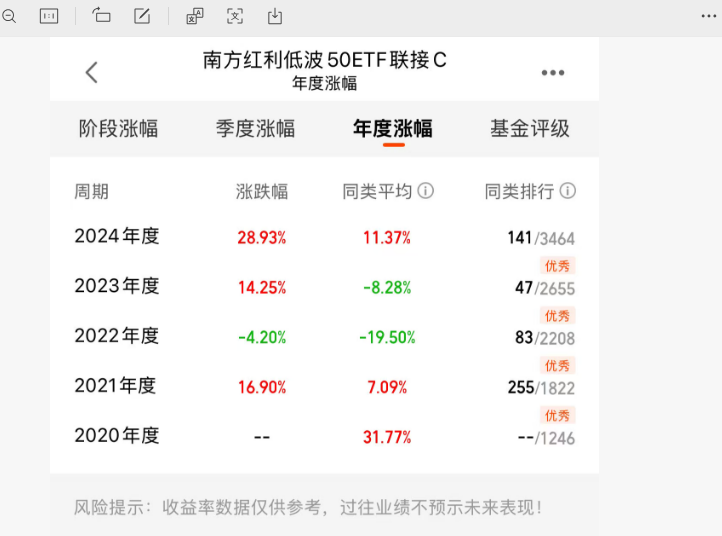Viewport: 722px width, 536px height.
Task: Click the 47/2655 ranking value
Action: coord(545,288)
